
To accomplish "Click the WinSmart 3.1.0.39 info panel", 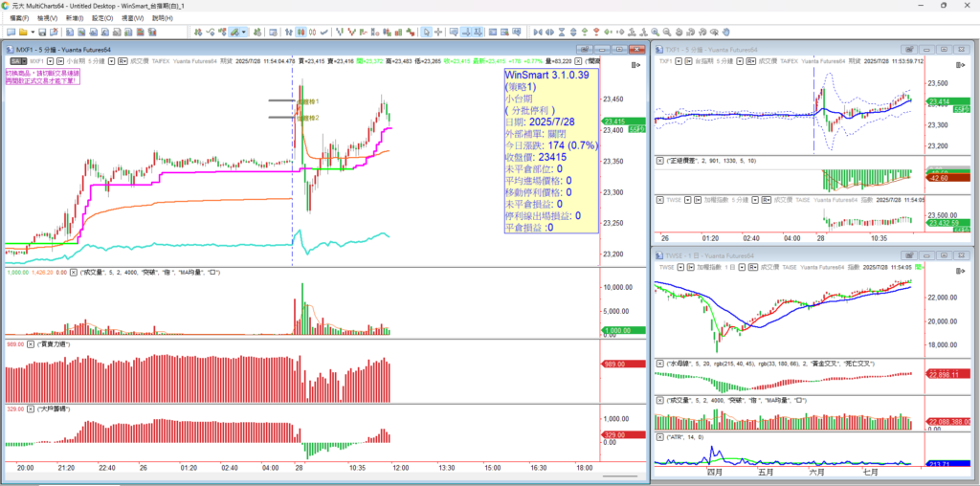I will pyautogui.click(x=551, y=150).
